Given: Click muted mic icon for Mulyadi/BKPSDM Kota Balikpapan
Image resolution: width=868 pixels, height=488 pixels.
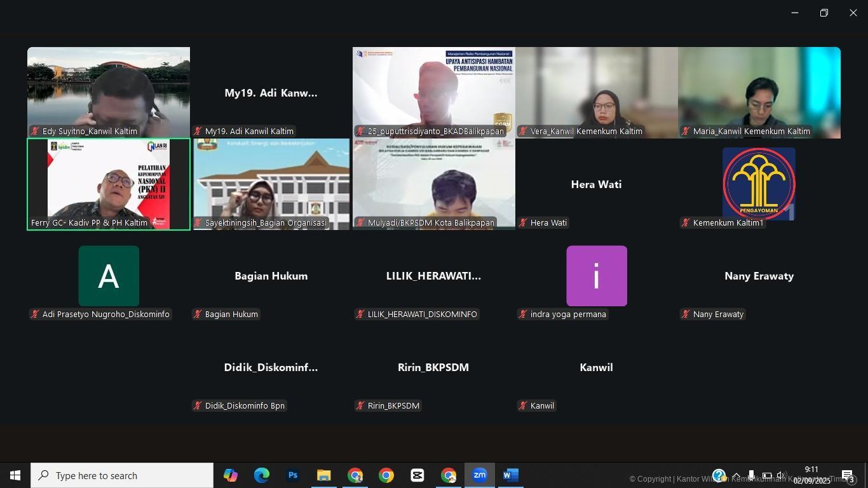Looking at the screenshot, I should [x=360, y=223].
